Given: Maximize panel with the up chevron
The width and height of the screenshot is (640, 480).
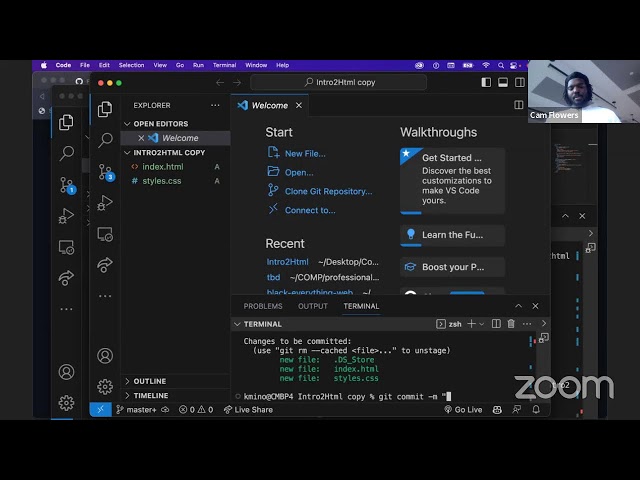Looking at the screenshot, I should (518, 306).
